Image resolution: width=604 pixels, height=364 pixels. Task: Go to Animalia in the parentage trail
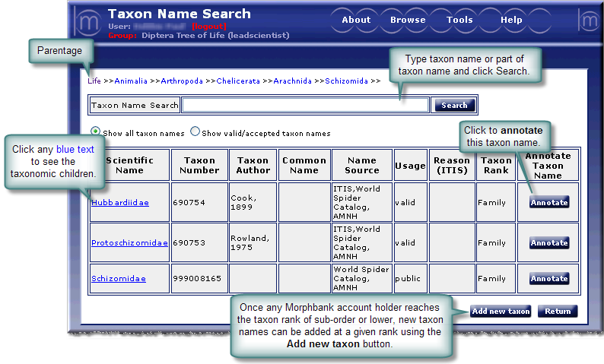point(131,81)
